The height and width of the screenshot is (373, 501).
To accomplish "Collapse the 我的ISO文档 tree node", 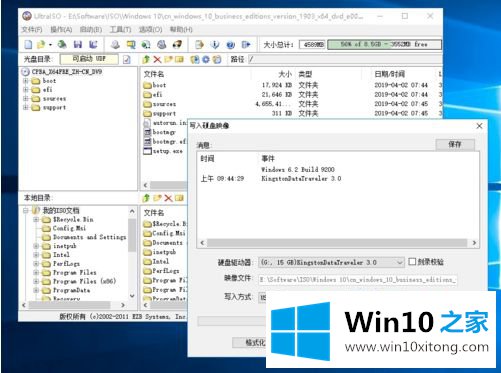I will point(26,210).
